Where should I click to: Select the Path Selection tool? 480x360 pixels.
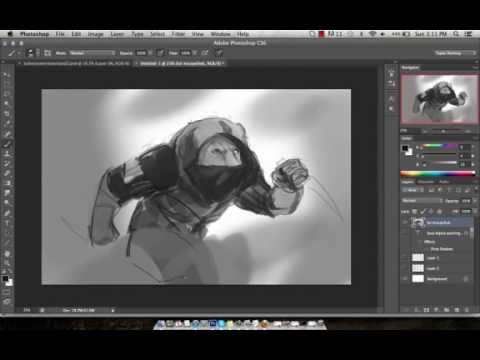[7, 233]
